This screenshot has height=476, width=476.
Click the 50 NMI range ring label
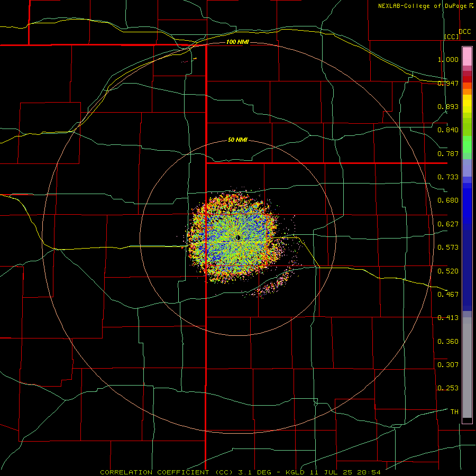[x=237, y=140]
